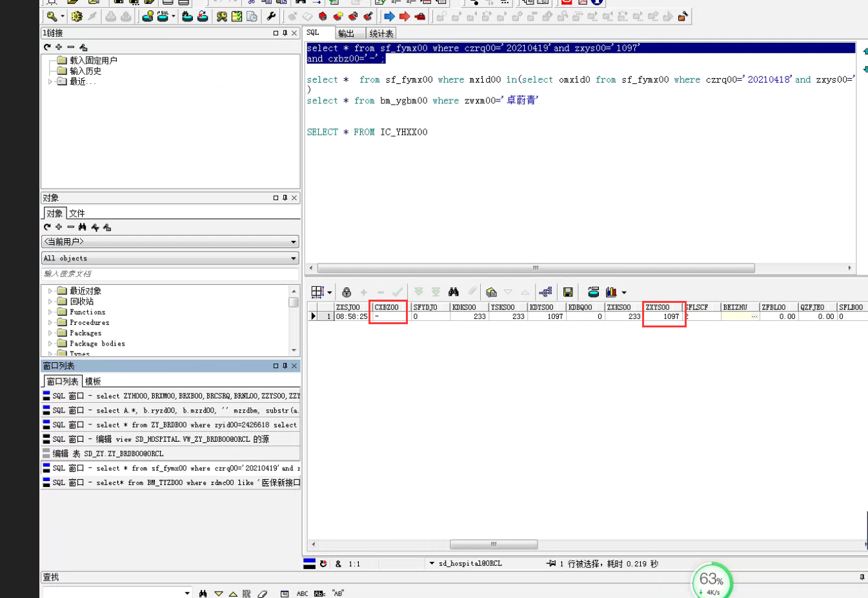Viewport: 868px width, 598px height.
Task: Switch to the 模板 tab
Action: (x=93, y=382)
